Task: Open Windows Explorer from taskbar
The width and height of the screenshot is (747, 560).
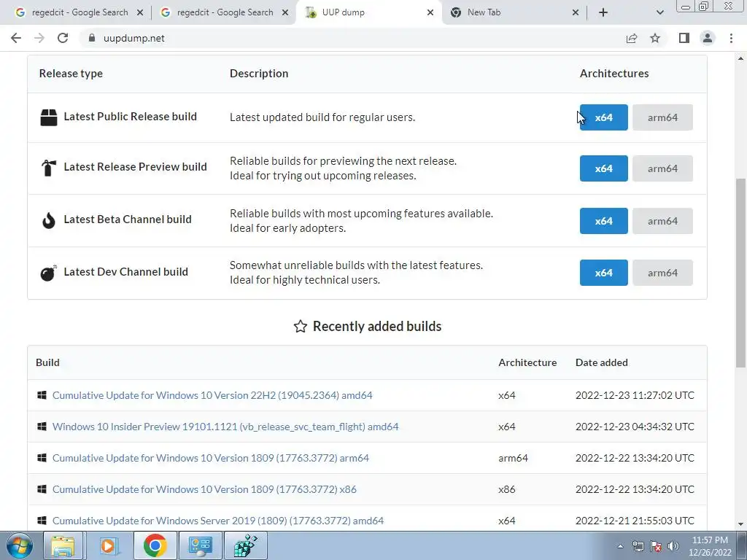Action: click(x=63, y=545)
